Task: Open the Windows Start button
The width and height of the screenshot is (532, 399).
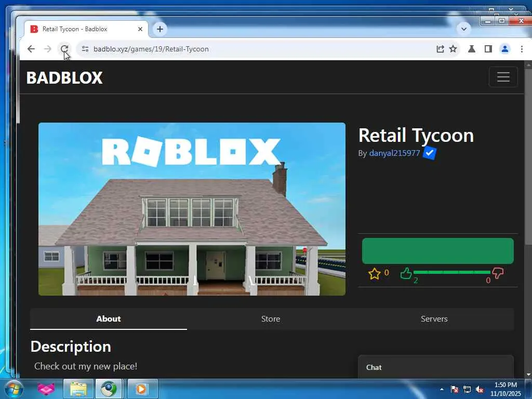Action: tap(14, 389)
